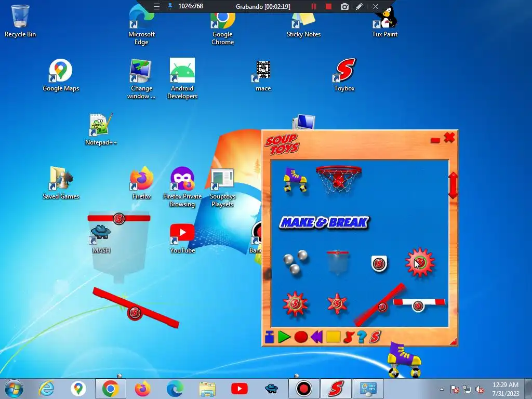Screen dimensions: 532x399
Task: Open the YouTube desktop shortcut
Action: click(x=182, y=238)
